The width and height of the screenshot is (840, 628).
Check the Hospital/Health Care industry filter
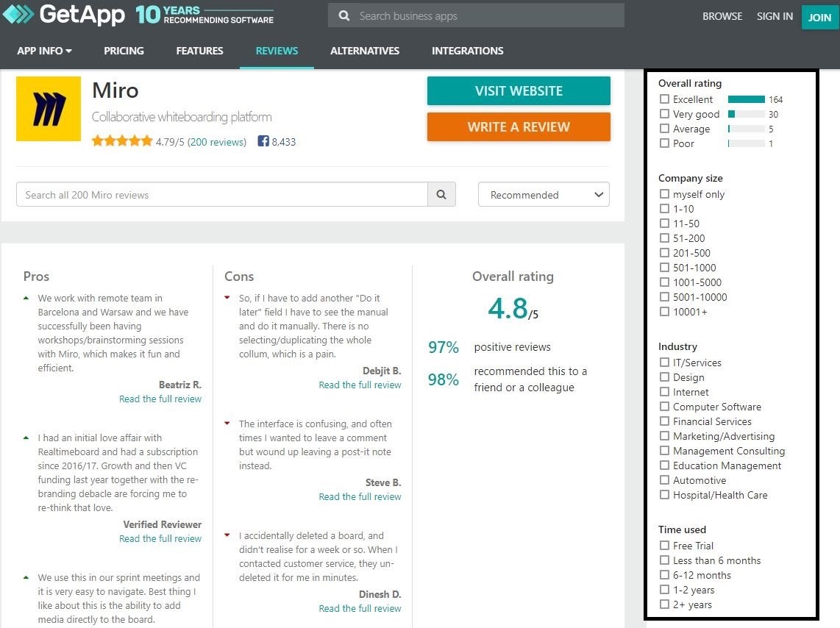[664, 495]
